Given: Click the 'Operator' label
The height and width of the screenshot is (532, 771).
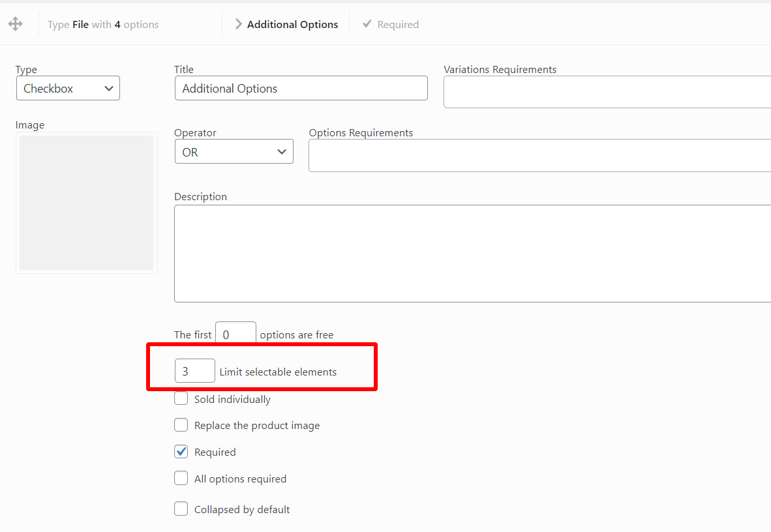Looking at the screenshot, I should [x=195, y=133].
